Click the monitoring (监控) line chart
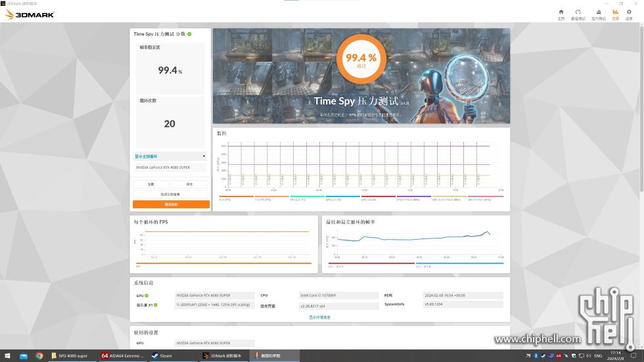Image resolution: width=644 pixels, height=362 pixels. click(x=361, y=166)
